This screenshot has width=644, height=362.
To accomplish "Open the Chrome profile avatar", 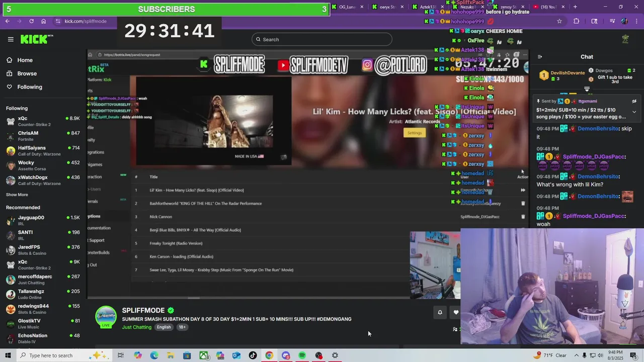I will pos(624,21).
